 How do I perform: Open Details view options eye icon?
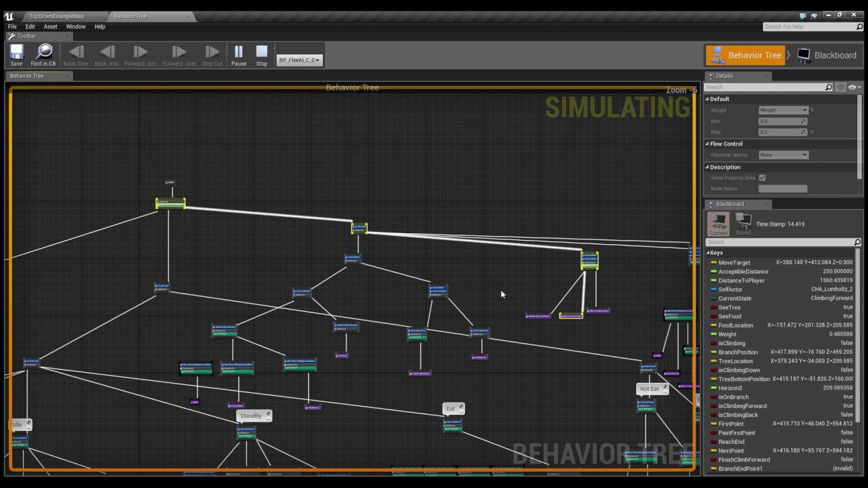click(x=853, y=87)
